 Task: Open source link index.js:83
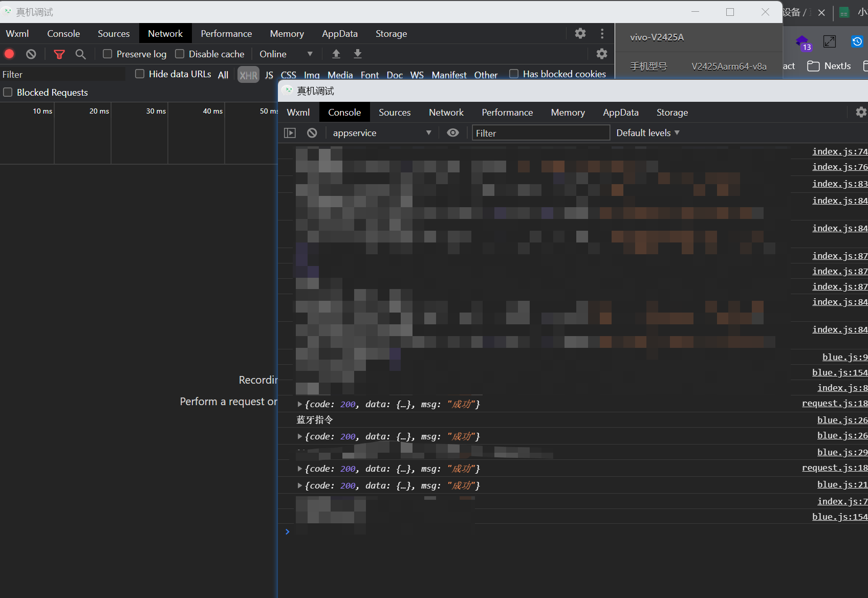[x=840, y=184]
